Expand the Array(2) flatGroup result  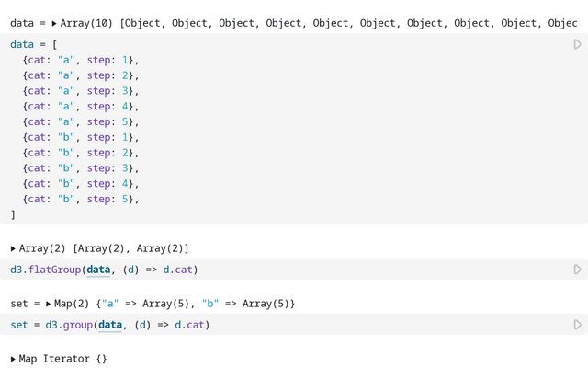14,248
